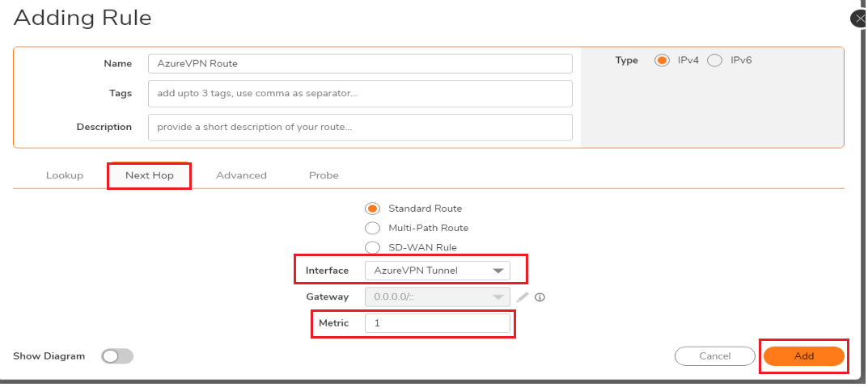This screenshot has width=868, height=387.
Task: Open the Probe tab
Action: pyautogui.click(x=324, y=175)
